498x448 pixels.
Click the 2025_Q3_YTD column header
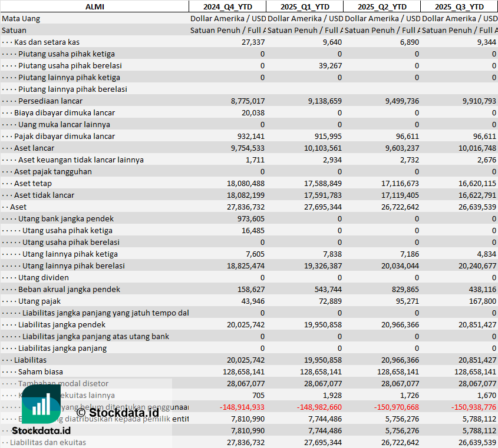coord(459,6)
